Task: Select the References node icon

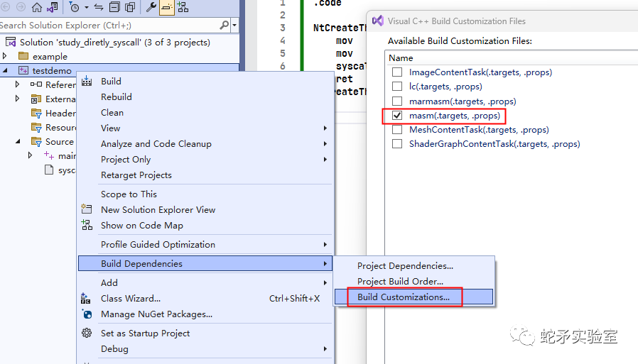Action: (x=36, y=84)
